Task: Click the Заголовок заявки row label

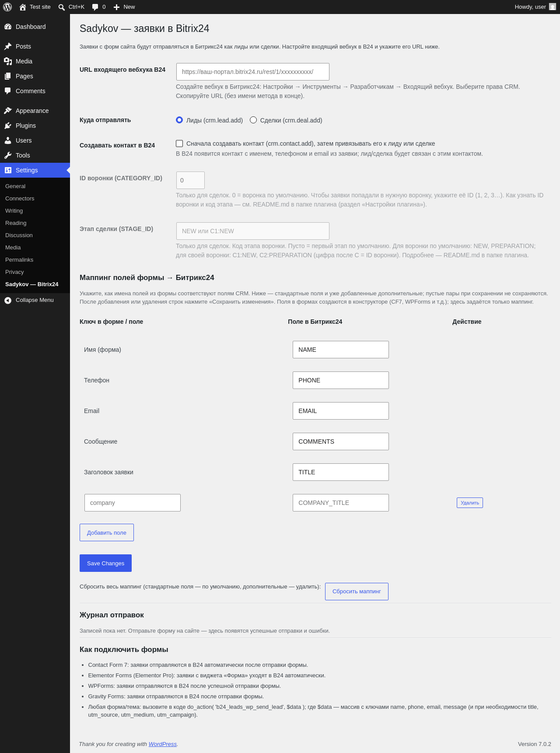Action: (x=108, y=472)
